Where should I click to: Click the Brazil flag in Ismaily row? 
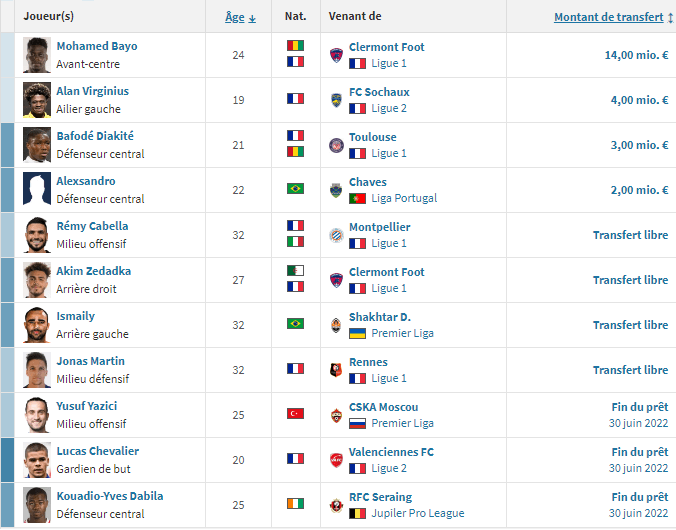pyautogui.click(x=295, y=323)
